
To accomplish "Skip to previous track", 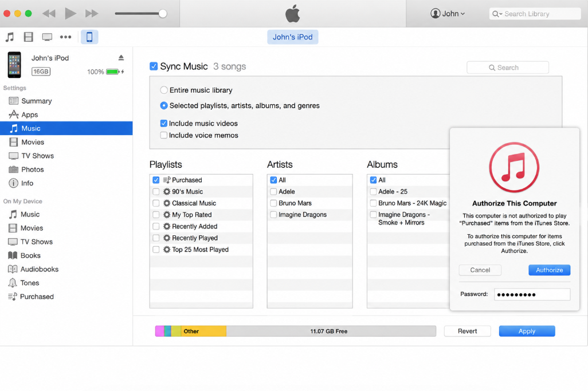I will [x=49, y=14].
